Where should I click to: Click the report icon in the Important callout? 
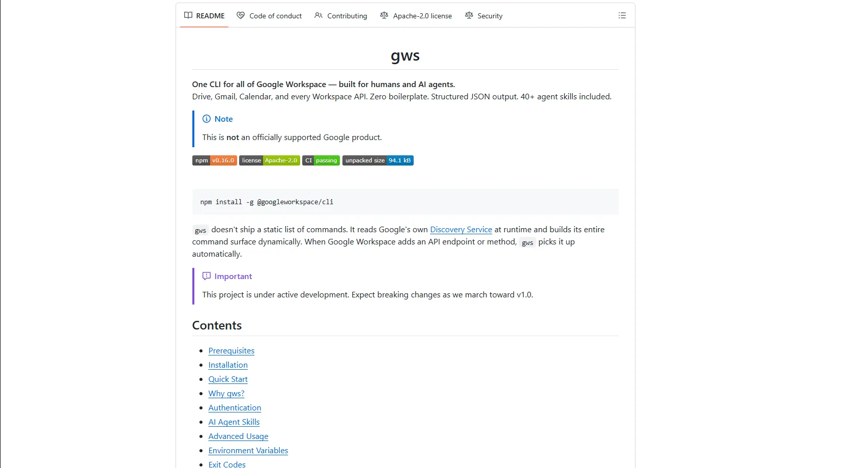206,276
